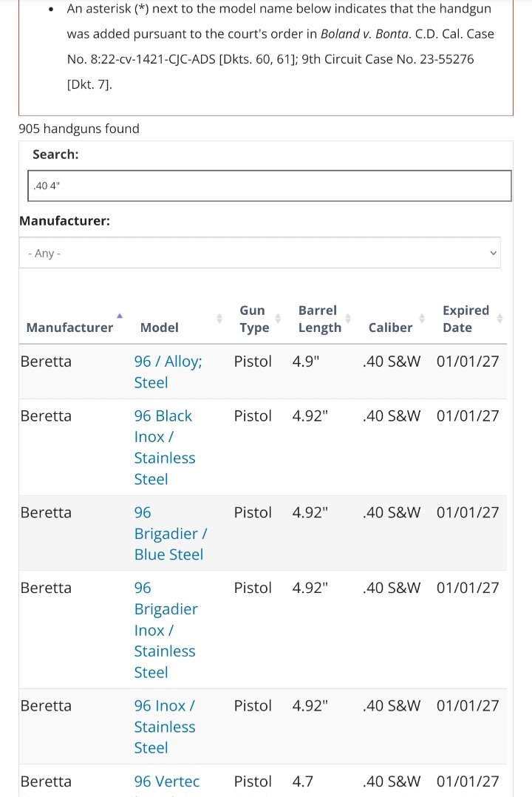Open '96 Brigadier Inox / Stainless Steel' details

(166, 630)
